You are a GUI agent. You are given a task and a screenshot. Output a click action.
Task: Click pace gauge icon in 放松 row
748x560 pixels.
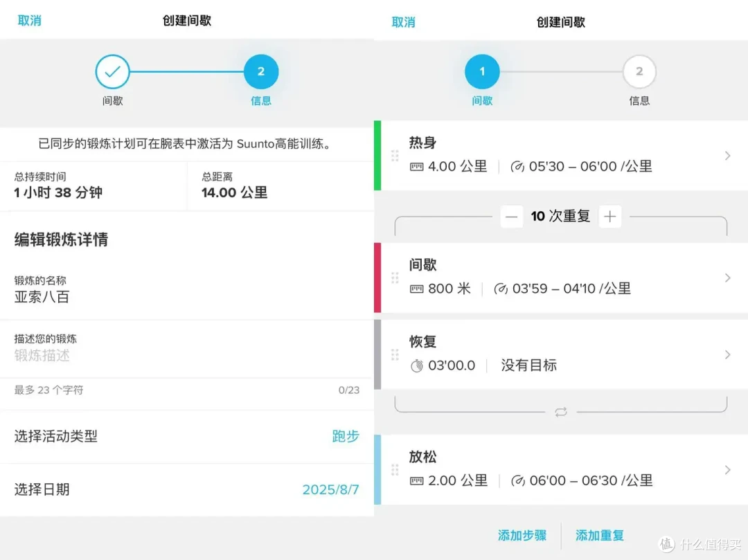pyautogui.click(x=518, y=481)
